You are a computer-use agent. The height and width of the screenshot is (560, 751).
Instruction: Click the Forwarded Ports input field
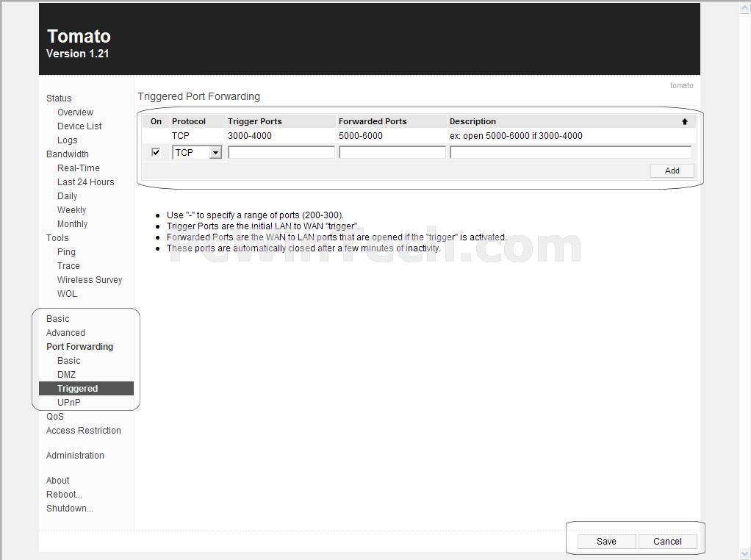point(392,152)
